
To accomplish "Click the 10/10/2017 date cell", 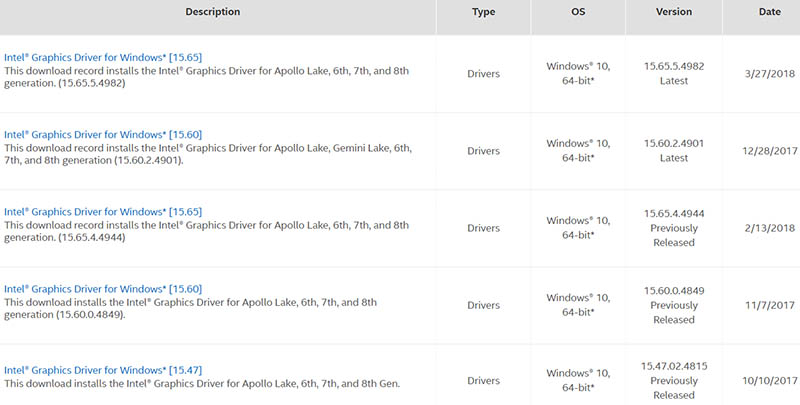I will point(769,381).
